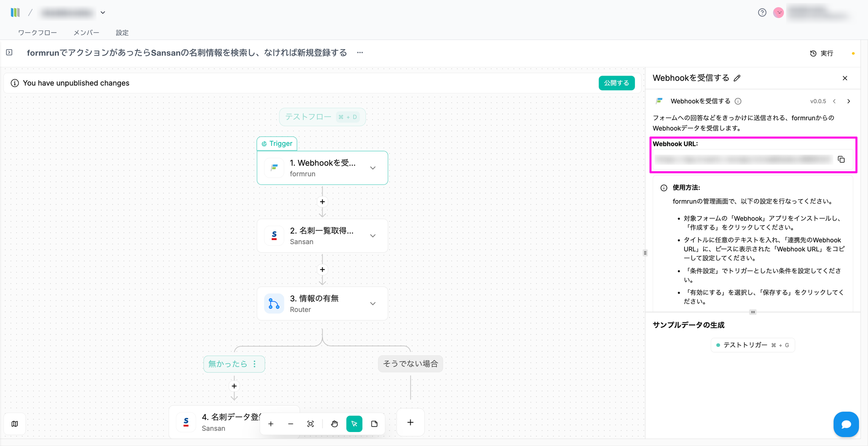Switch to the ワークフロー tab
The image size is (868, 446).
click(x=37, y=33)
